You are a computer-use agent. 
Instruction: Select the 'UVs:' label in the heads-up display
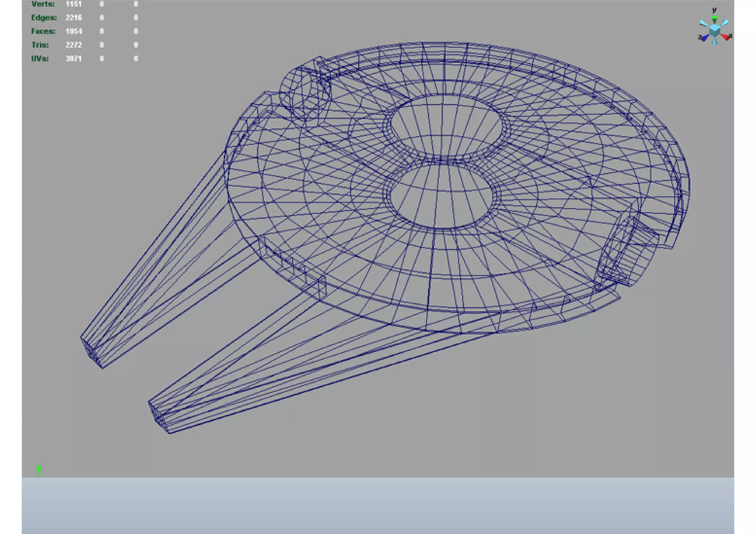40,59
